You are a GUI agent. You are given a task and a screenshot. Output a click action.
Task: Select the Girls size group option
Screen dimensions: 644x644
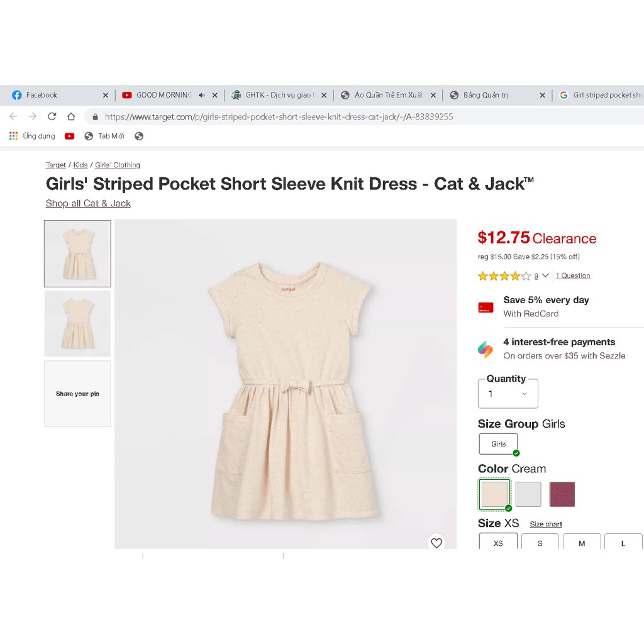[x=498, y=444]
